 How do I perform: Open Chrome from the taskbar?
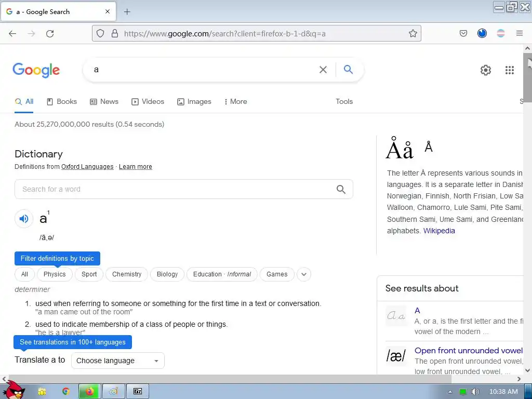(65, 391)
